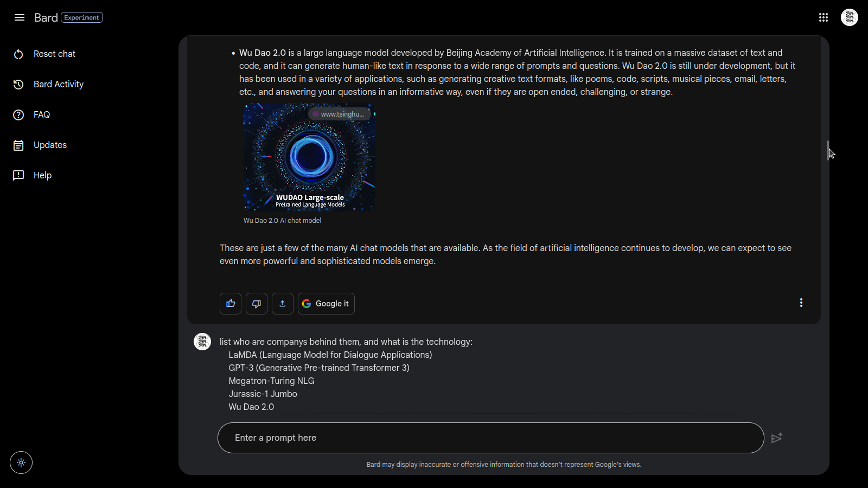Click the Experiment badge
868x488 pixels.
point(82,17)
